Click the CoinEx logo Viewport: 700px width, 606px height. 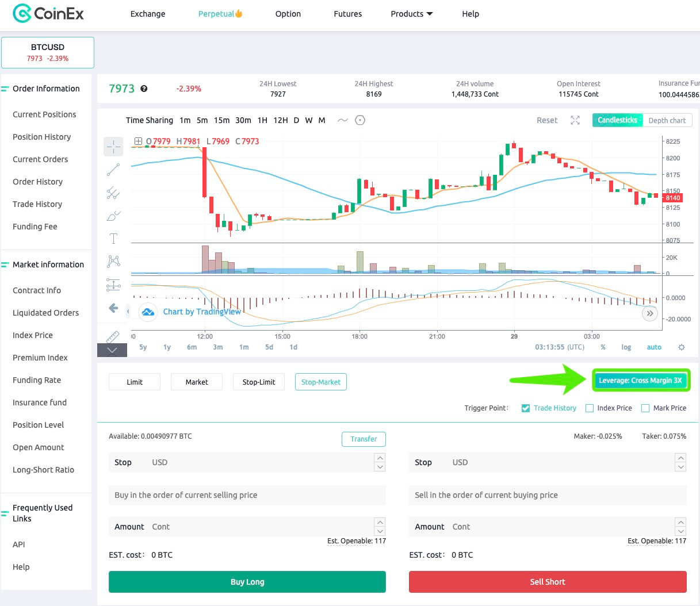coord(48,13)
